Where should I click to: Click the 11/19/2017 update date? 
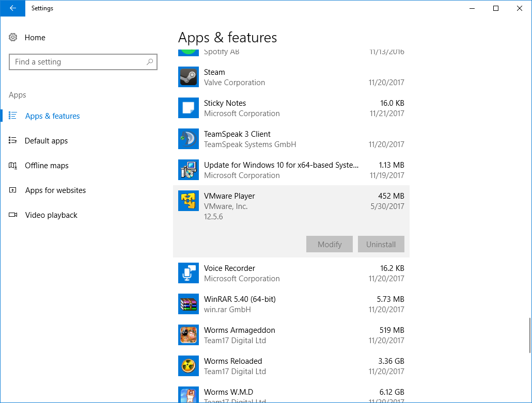pyautogui.click(x=387, y=175)
